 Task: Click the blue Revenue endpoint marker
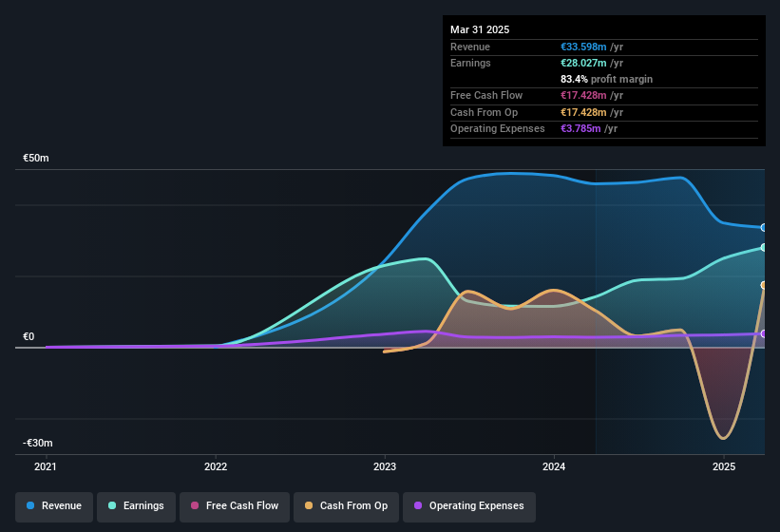(x=764, y=228)
